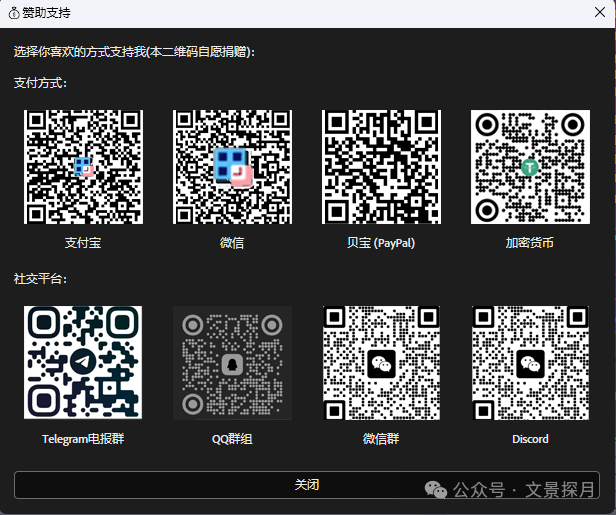Click the 微信群 label text
The width and height of the screenshot is (616, 515).
point(381,439)
